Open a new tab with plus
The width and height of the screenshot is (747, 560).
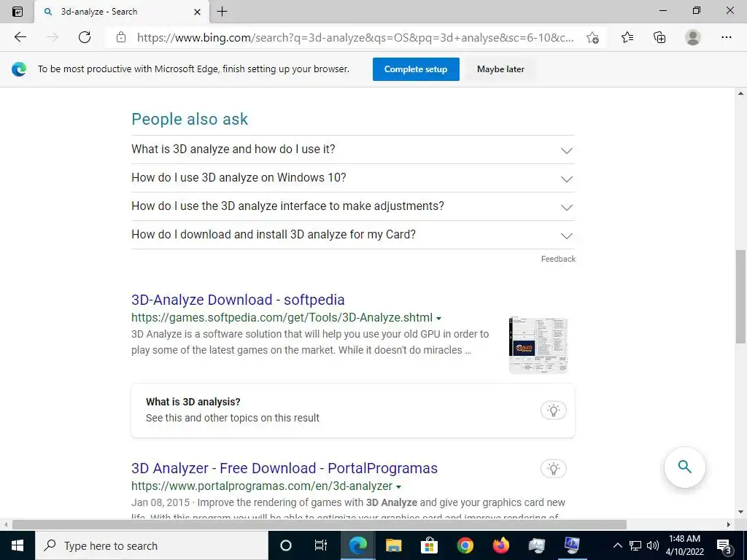tap(222, 12)
